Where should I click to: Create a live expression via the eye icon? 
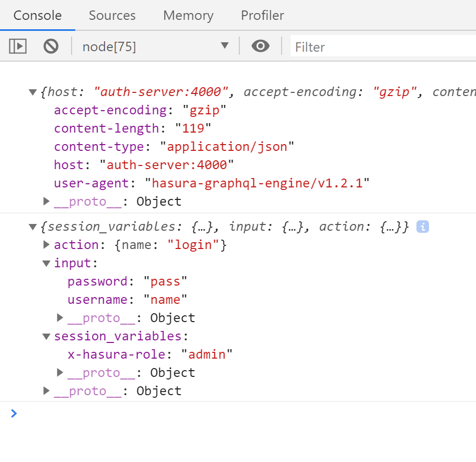(x=260, y=46)
